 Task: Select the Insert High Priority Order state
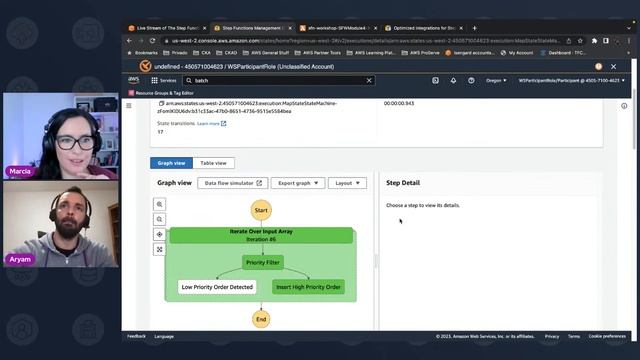tap(308, 287)
